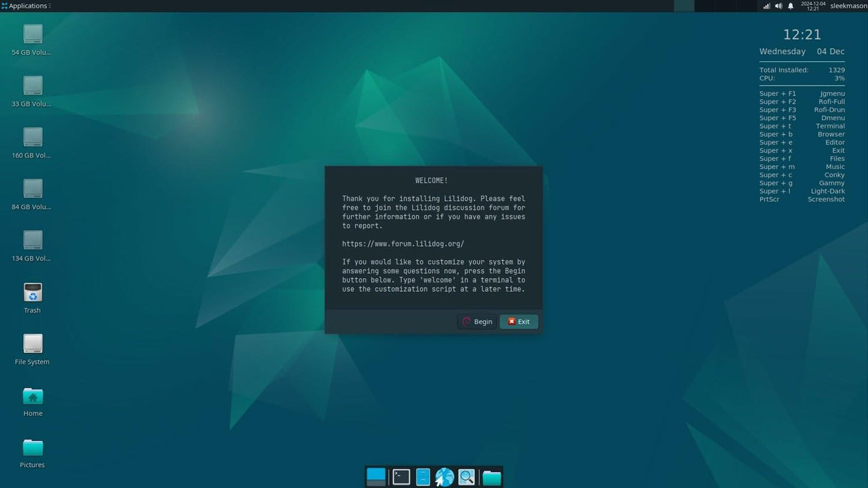Click the date and time clock in panel
This screenshot has width=868, height=488.
click(x=813, y=6)
